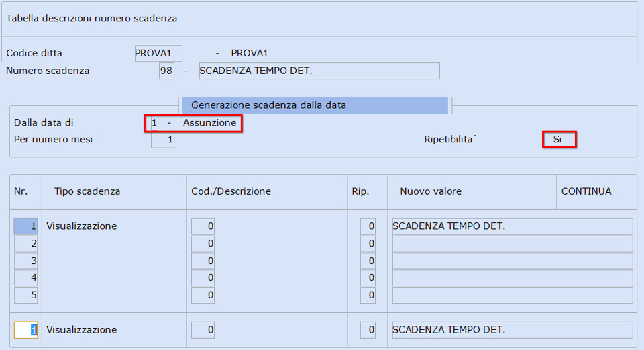Viewport: 644px width, 350px height.
Task: Click the Rip. column header
Action: [x=360, y=191]
